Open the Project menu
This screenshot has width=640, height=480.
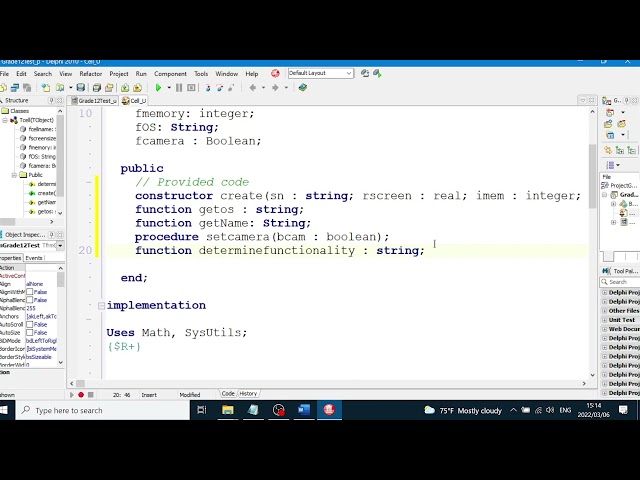pos(119,73)
